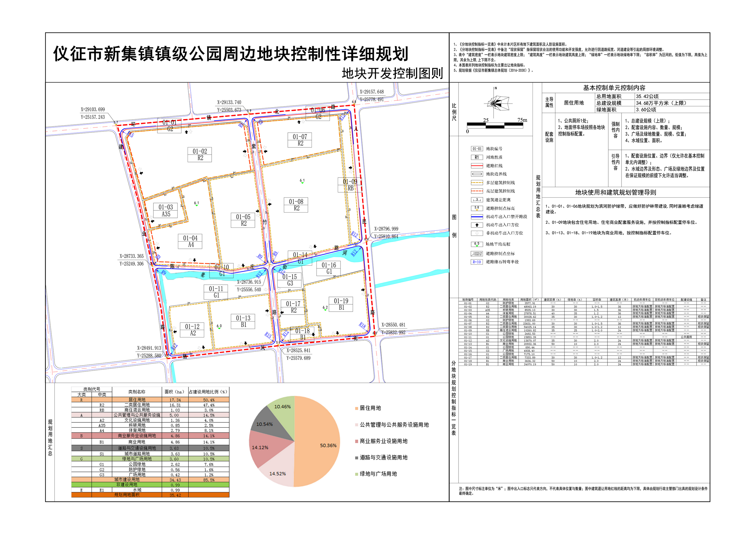Click the 容积率 column header in the parcel index table
756x534 pixels.
tap(597, 300)
